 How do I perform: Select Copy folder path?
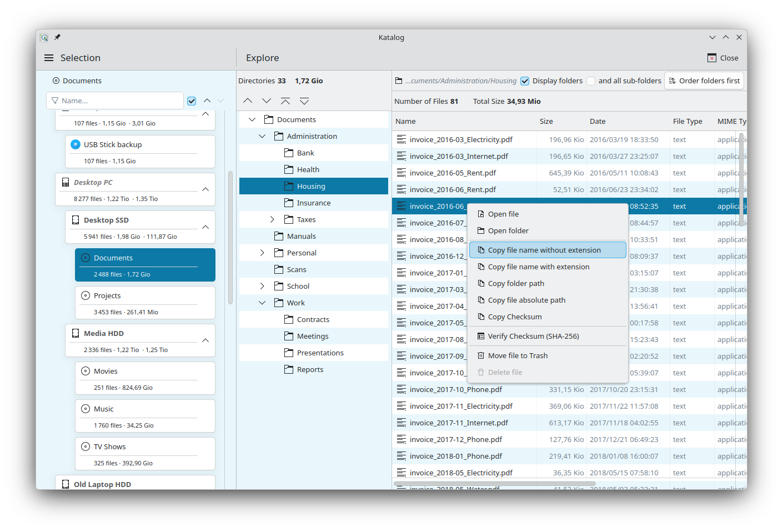pos(548,283)
